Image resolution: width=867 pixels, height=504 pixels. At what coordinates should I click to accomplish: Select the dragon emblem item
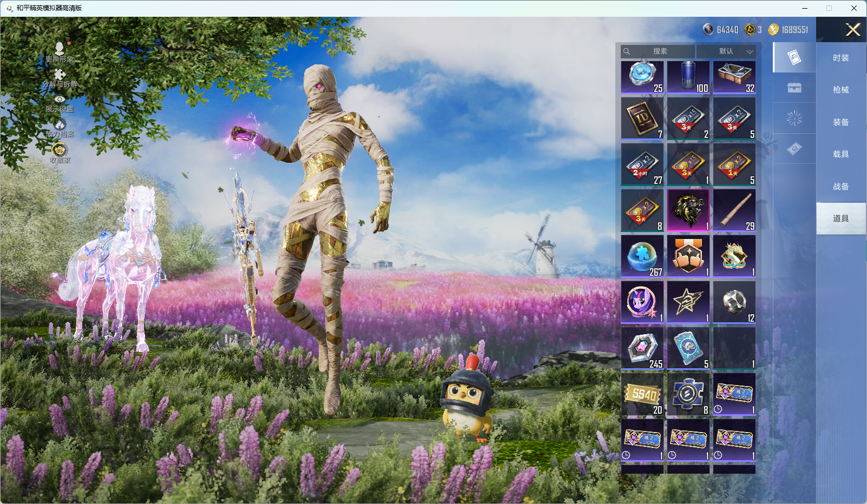pos(734,256)
